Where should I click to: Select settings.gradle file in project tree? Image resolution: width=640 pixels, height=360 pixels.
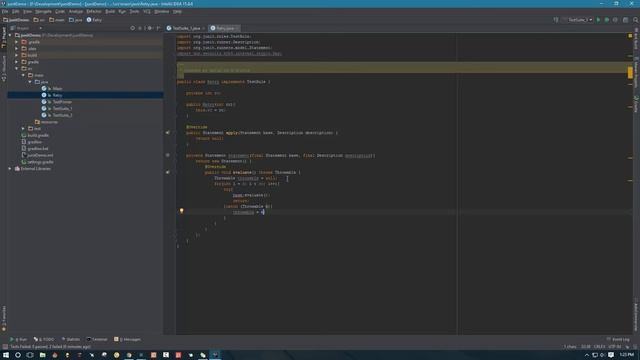(37, 162)
